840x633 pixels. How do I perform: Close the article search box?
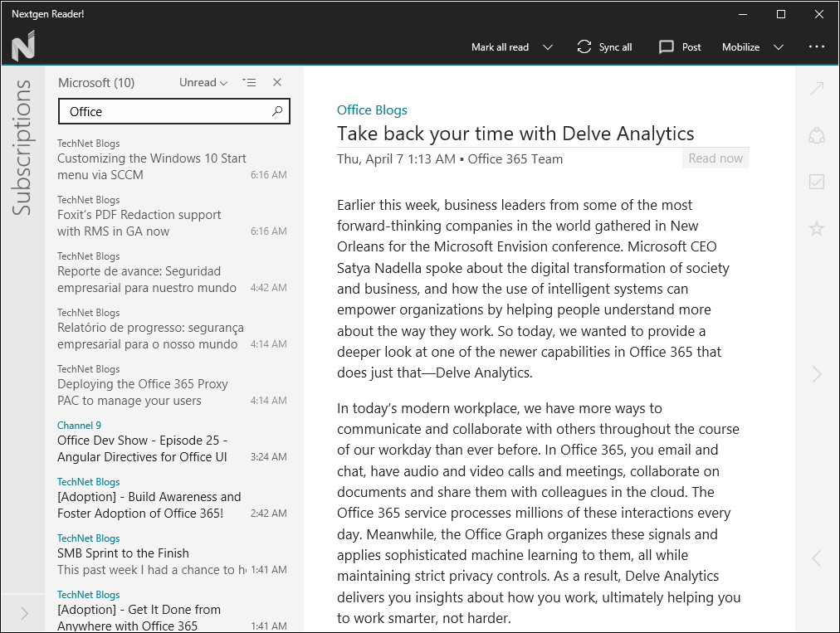(x=277, y=82)
